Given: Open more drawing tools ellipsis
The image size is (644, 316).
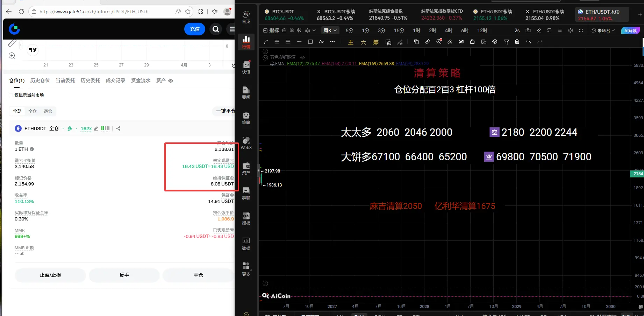Looking at the screenshot, I should coord(332,42).
